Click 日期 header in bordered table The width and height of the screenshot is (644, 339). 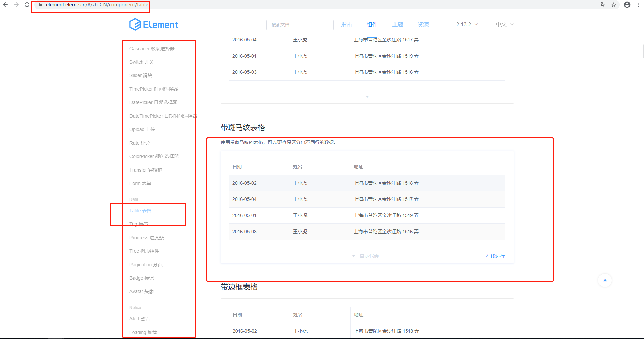pyautogui.click(x=237, y=315)
